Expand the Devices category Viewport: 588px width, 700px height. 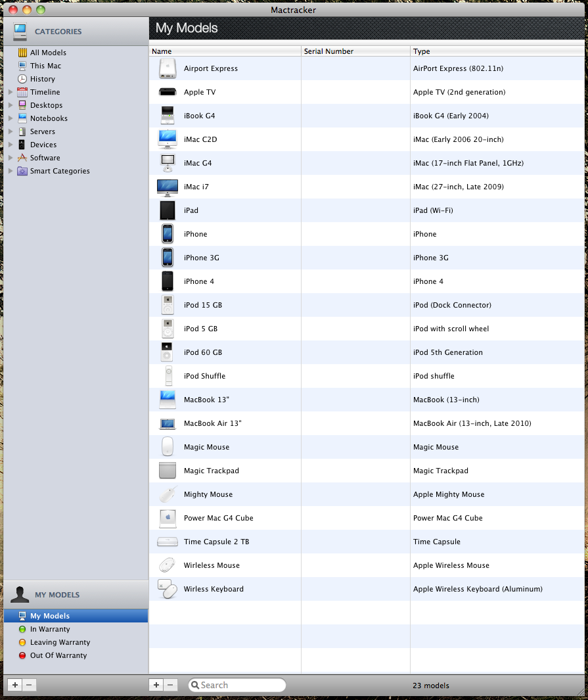tap(11, 145)
